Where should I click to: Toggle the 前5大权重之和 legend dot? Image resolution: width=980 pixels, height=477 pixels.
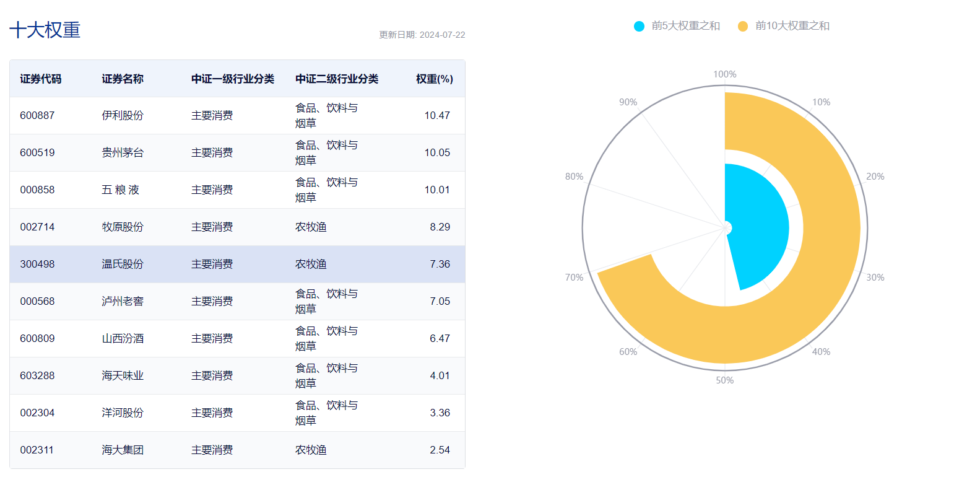point(639,26)
